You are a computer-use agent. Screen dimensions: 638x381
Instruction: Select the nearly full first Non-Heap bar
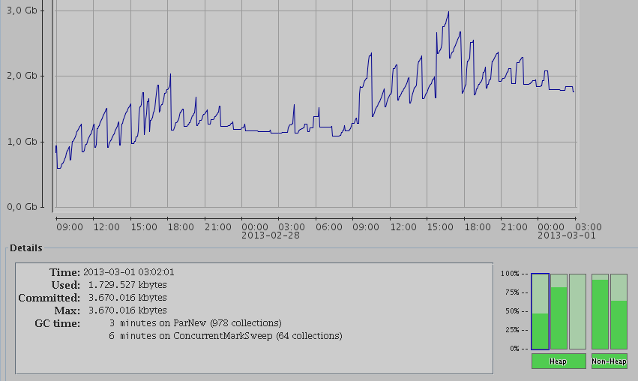pyautogui.click(x=600, y=311)
